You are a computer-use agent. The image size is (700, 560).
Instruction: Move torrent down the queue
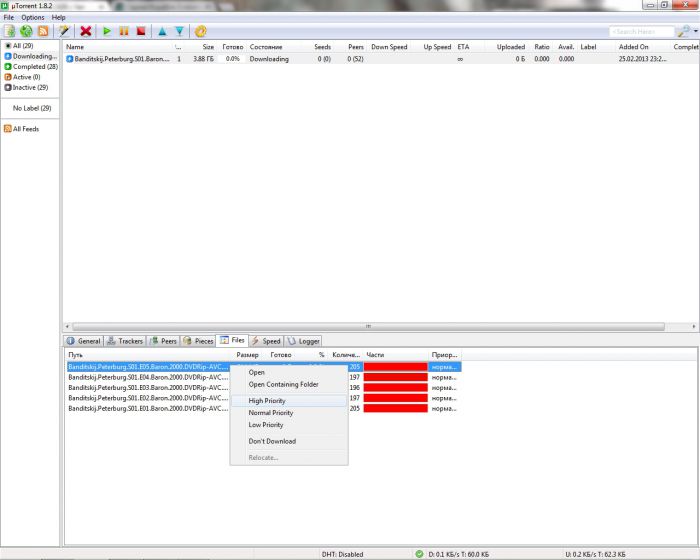(179, 32)
